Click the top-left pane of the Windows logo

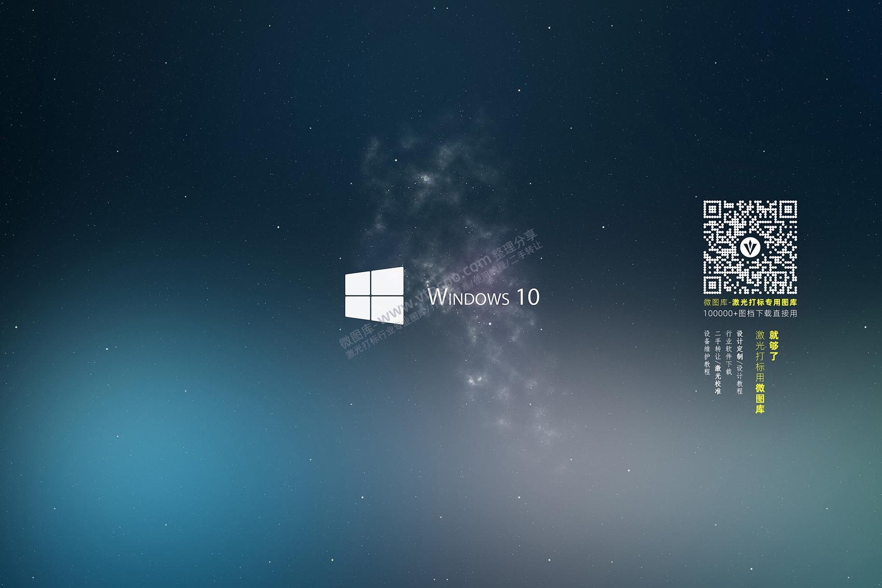[x=358, y=284]
